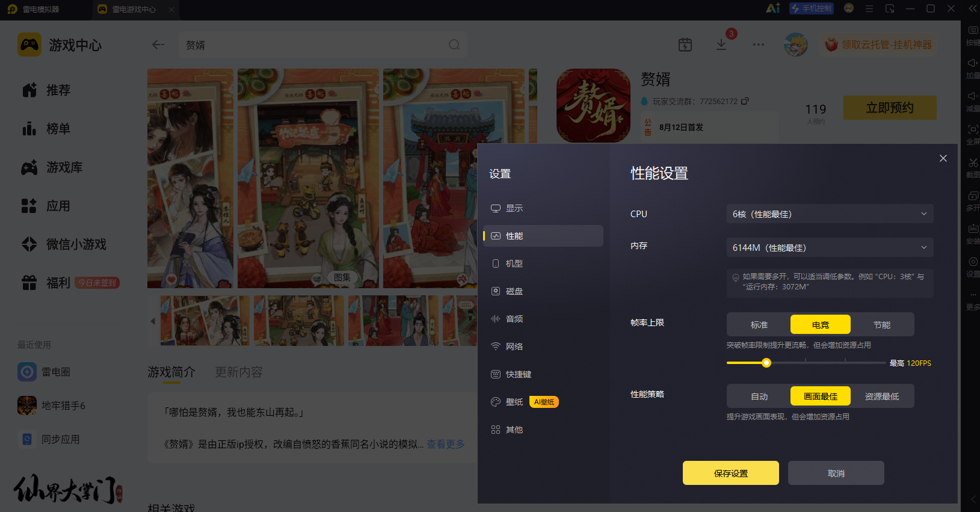
Task: Open the 应用 apps section
Action: pos(47,206)
